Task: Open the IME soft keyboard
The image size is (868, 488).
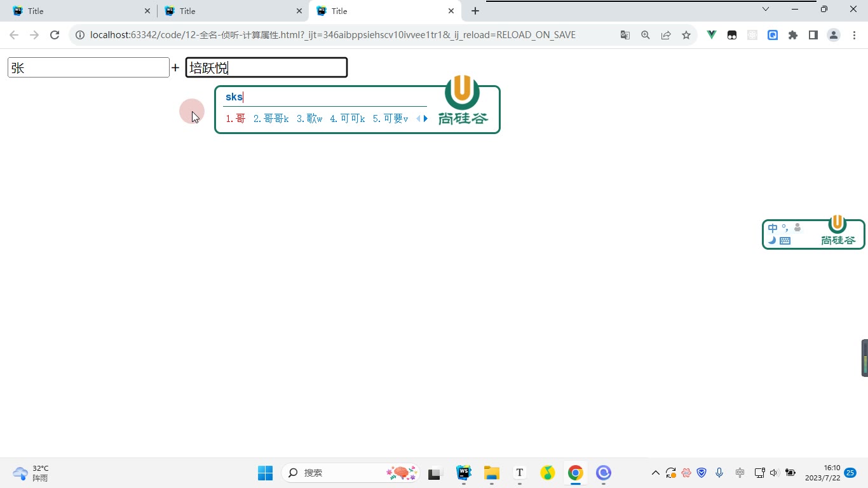Action: coord(785,241)
